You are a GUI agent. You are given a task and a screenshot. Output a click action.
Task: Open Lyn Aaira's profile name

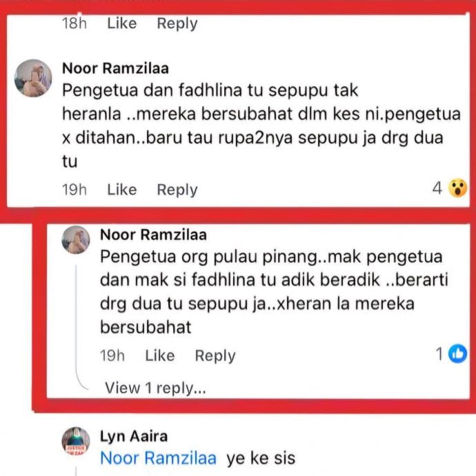(x=134, y=437)
